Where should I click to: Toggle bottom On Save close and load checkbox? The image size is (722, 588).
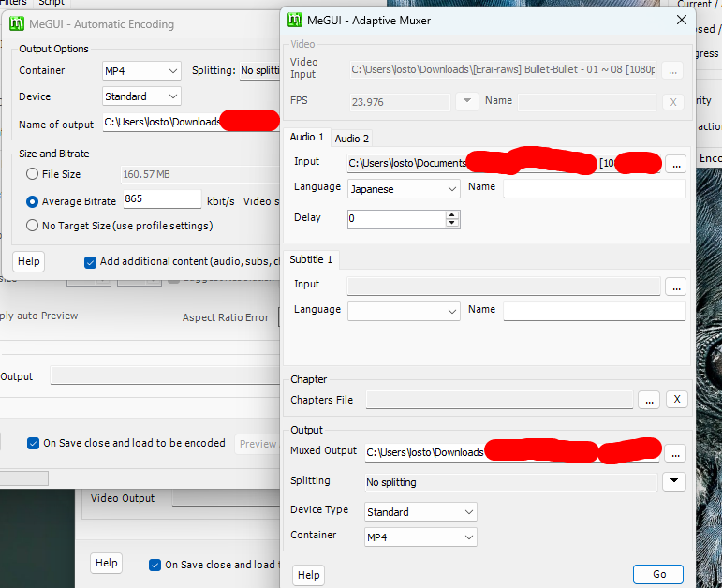155,565
